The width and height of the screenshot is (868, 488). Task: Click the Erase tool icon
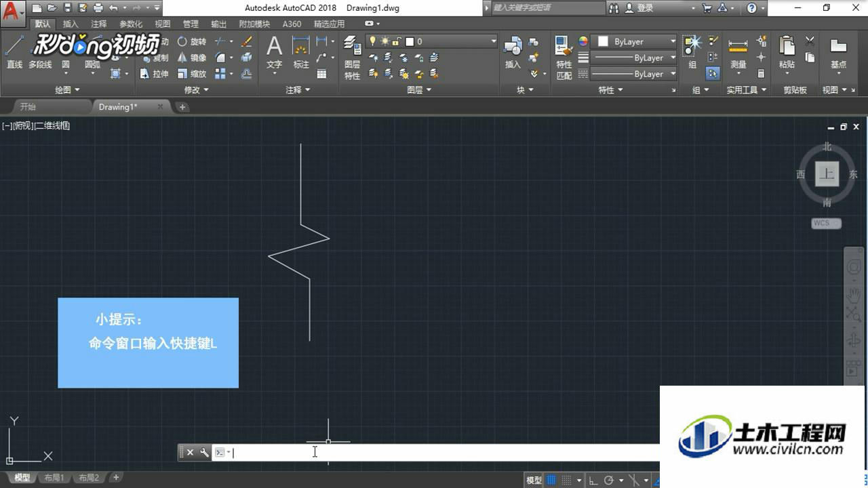pos(247,41)
